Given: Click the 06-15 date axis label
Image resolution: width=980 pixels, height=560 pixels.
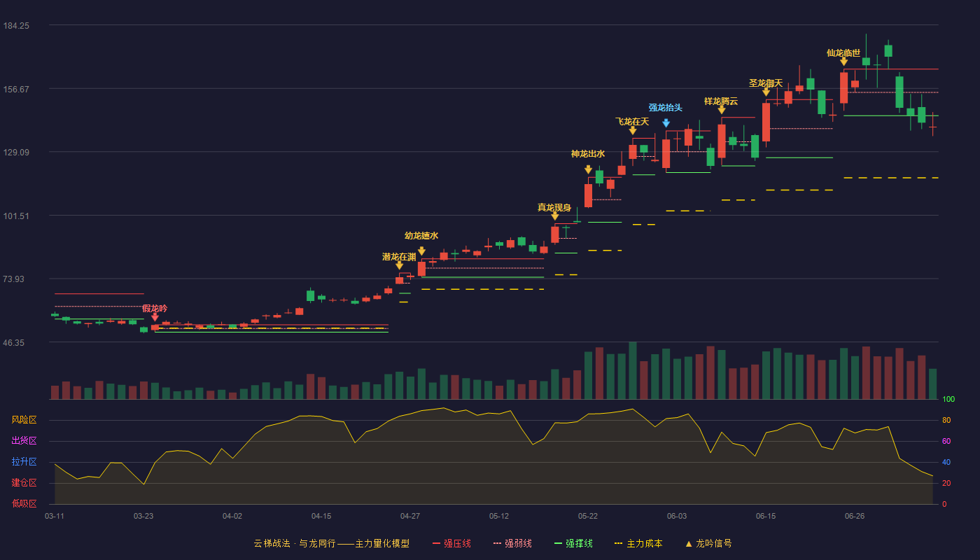Looking at the screenshot, I should (766, 516).
